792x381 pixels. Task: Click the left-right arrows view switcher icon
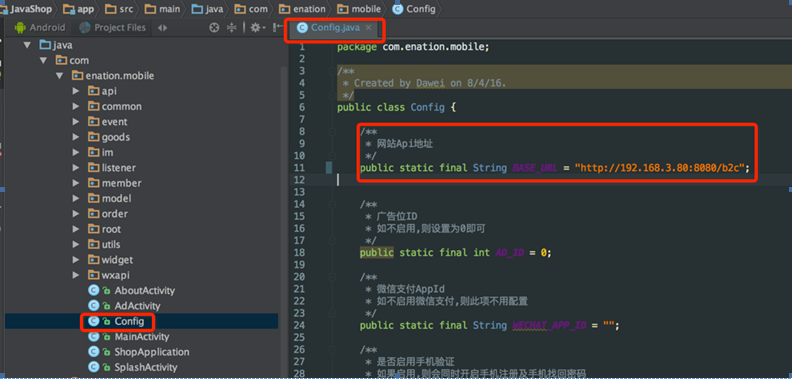coord(162,28)
